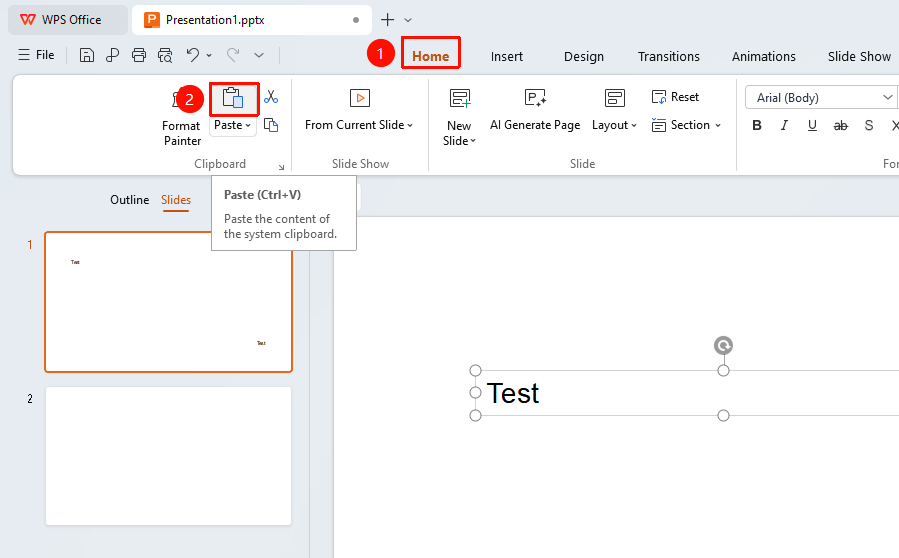Toggle text Shadow formatting
Viewport: 899px width, 558px height.
(869, 126)
